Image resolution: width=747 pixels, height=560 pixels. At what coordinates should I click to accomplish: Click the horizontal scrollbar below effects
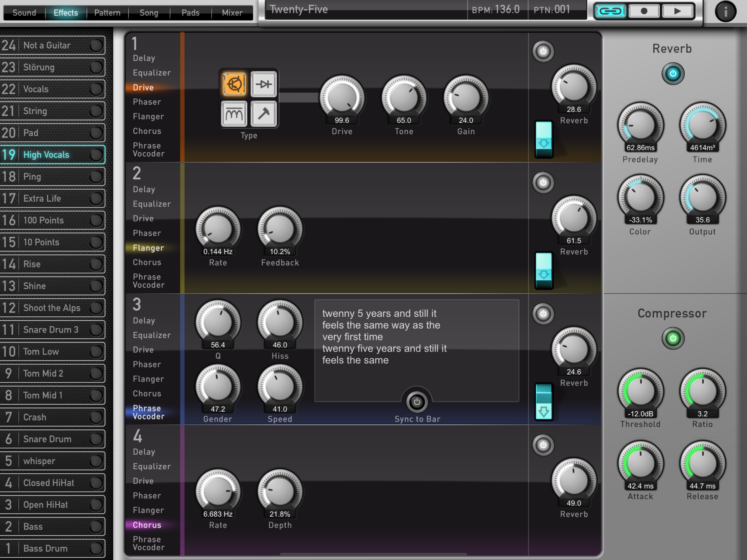point(373,554)
